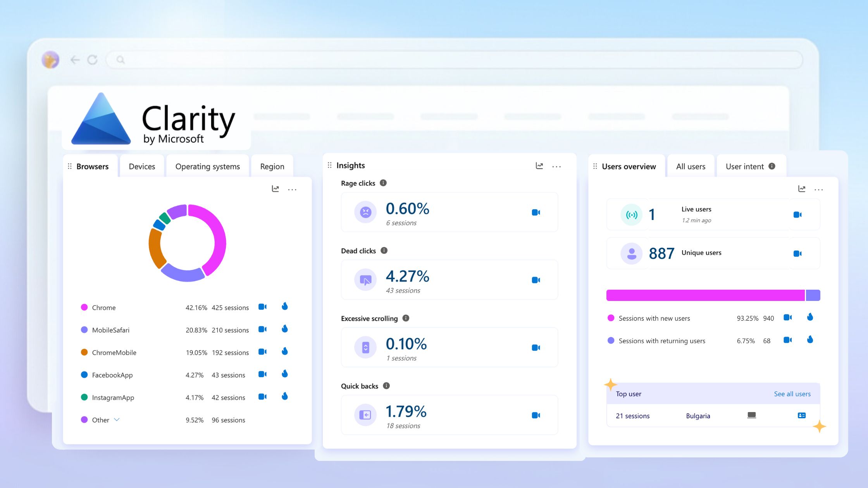868x488 pixels.
Task: Expand the Other browsers entry
Action: (117, 419)
